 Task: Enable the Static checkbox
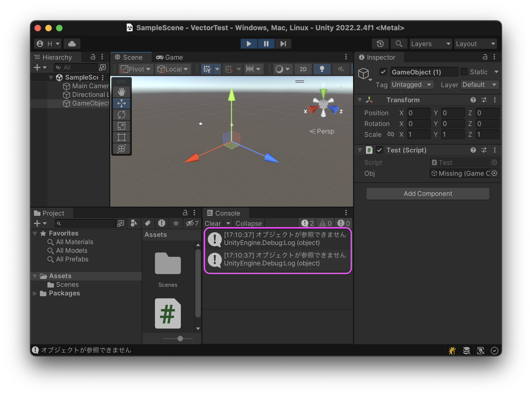(x=464, y=72)
